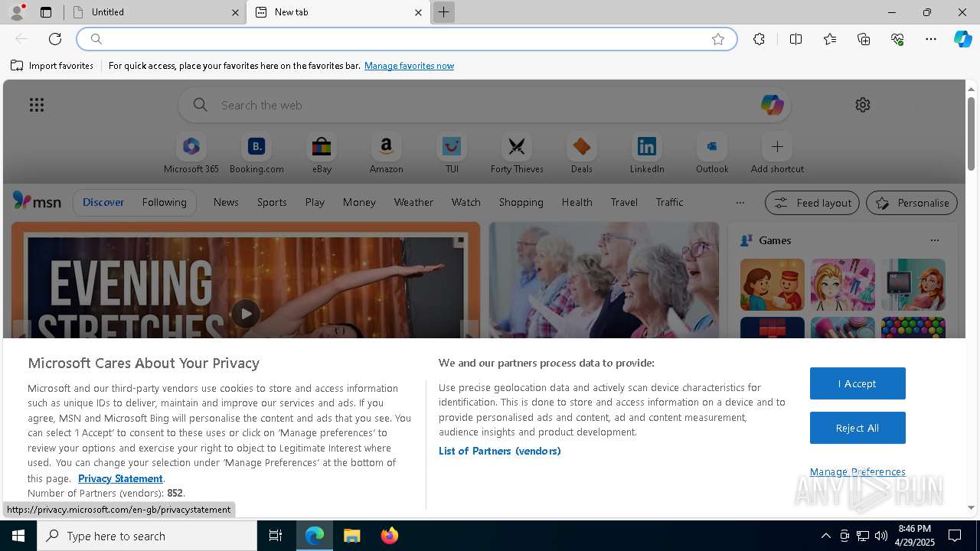Open Games card more options
Viewport: 980px width, 551px height.
click(934, 240)
